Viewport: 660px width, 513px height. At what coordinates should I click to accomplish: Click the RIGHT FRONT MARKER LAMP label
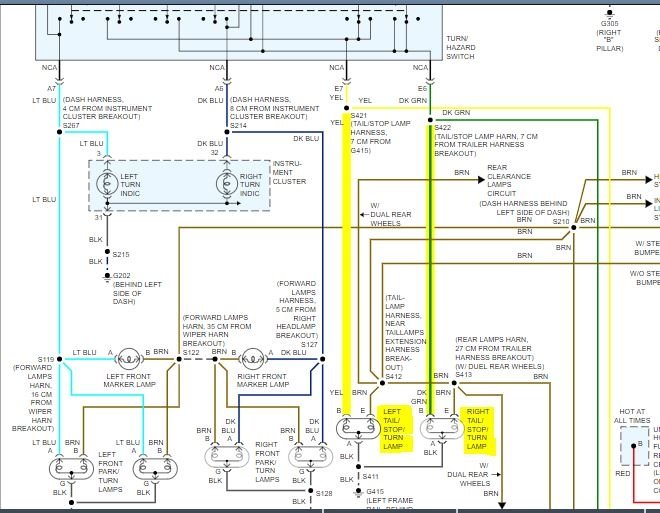point(263,380)
